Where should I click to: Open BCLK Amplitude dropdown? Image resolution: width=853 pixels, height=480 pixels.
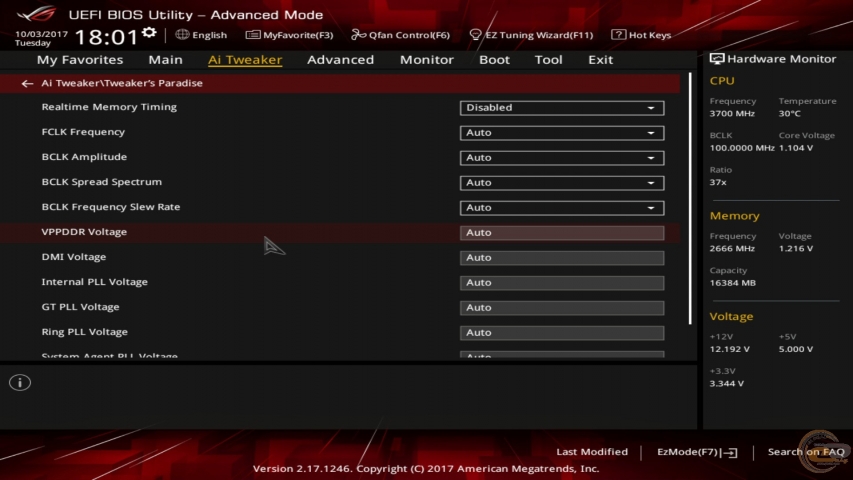pyautogui.click(x=561, y=158)
